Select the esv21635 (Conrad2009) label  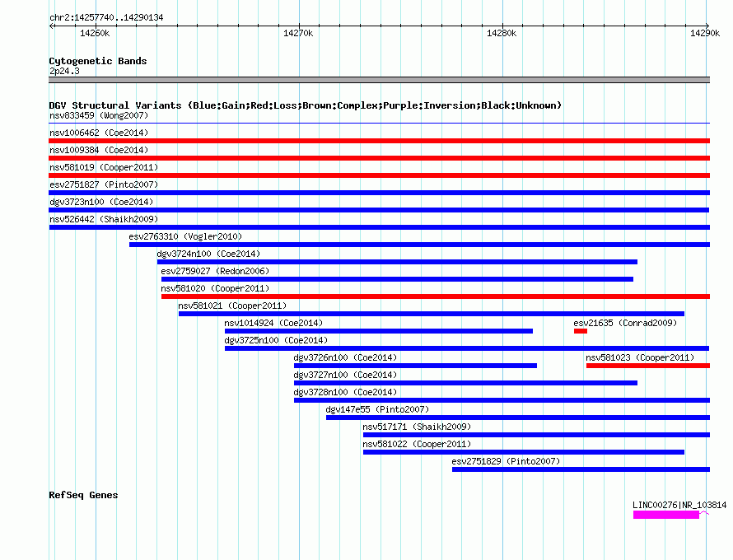pos(625,323)
